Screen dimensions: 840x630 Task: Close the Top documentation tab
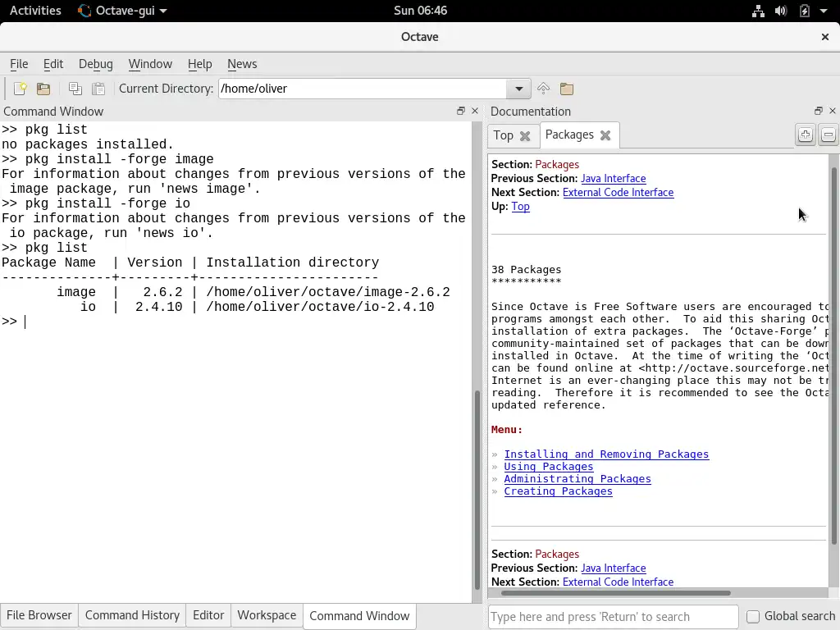pos(525,136)
